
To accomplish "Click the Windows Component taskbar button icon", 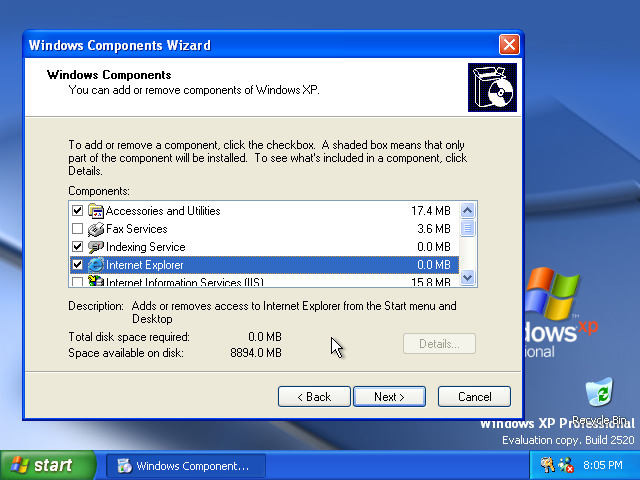I will coord(124,466).
